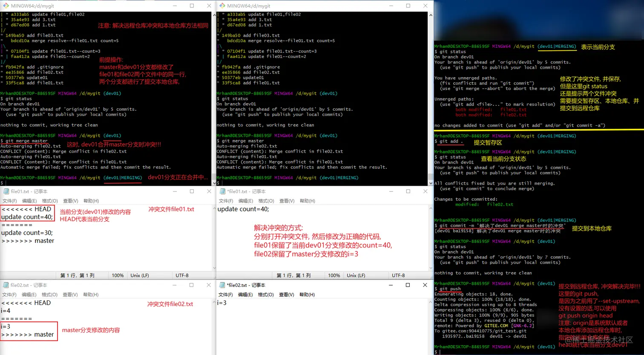The height and width of the screenshot is (355, 644).
Task: Click the Notepad icon beside the file01.txt title
Action: [6, 191]
